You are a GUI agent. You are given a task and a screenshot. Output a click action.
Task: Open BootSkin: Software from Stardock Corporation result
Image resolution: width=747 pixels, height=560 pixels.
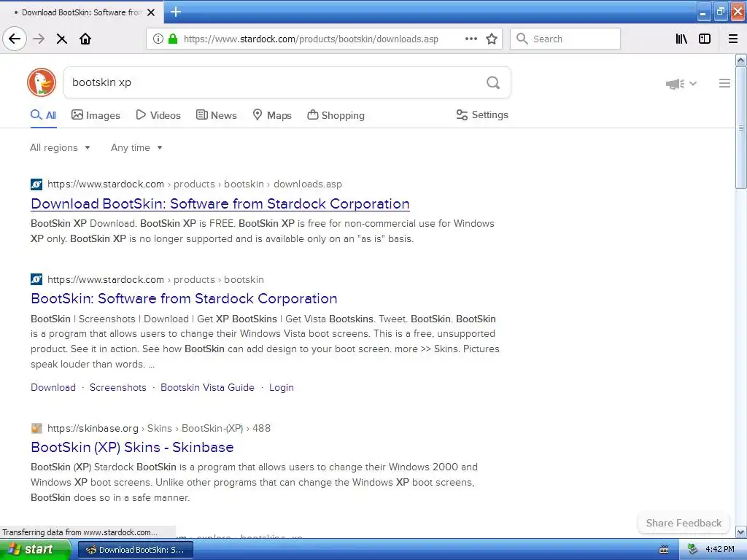coord(184,298)
